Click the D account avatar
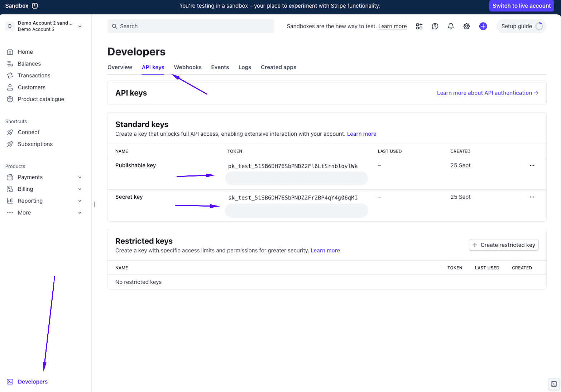This screenshot has height=392, width=561. [x=10, y=26]
